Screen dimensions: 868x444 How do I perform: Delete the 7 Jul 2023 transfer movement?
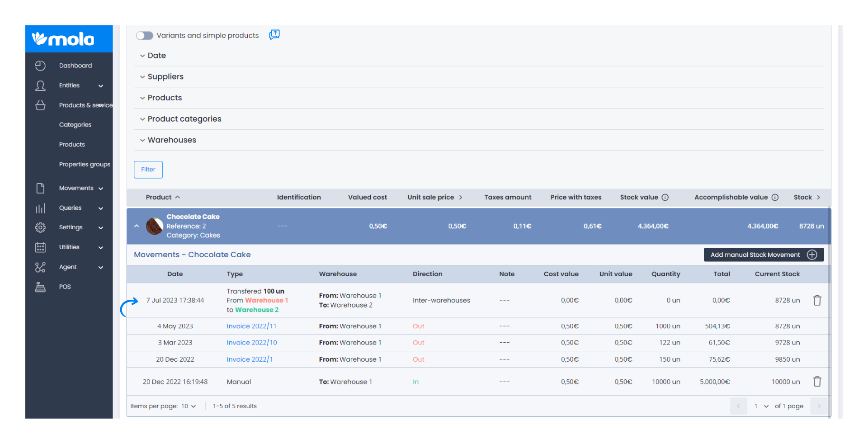point(817,300)
